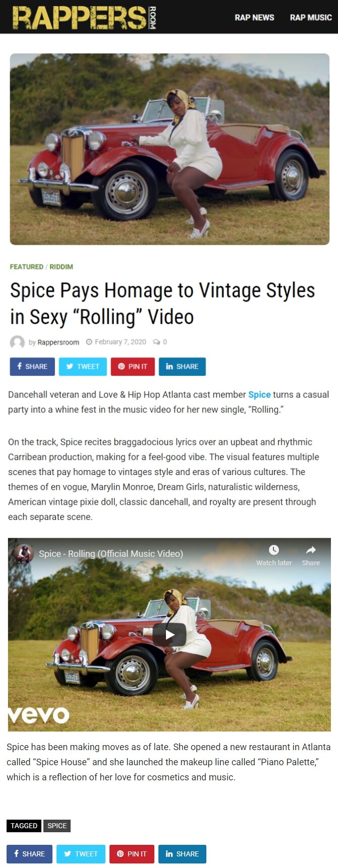Click the author avatar icon
This screenshot has height=868, width=338.
point(17,342)
